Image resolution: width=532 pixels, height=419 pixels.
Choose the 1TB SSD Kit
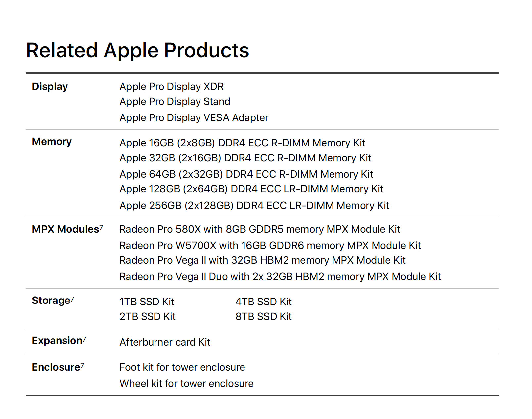[x=147, y=302]
